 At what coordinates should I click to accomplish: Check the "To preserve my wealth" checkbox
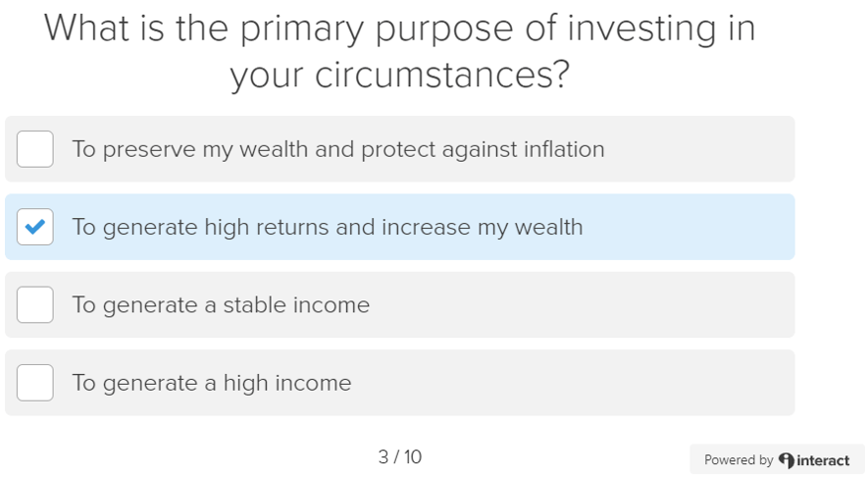point(35,149)
